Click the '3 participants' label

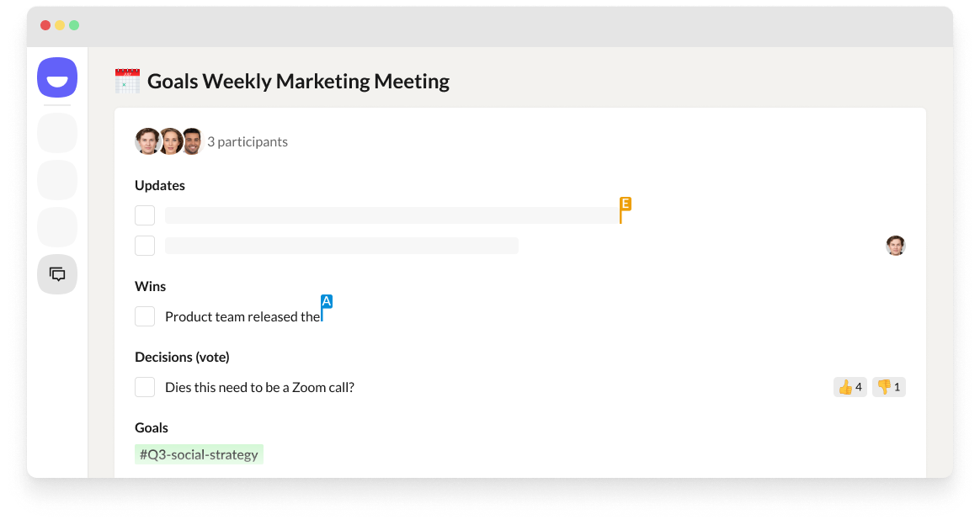pos(248,142)
